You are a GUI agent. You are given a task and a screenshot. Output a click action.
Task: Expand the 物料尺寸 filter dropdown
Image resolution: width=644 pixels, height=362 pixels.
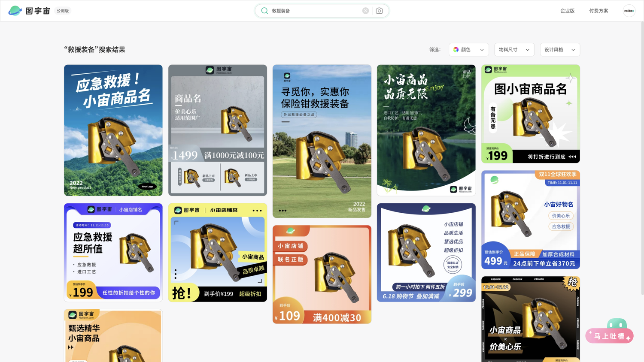click(x=514, y=50)
